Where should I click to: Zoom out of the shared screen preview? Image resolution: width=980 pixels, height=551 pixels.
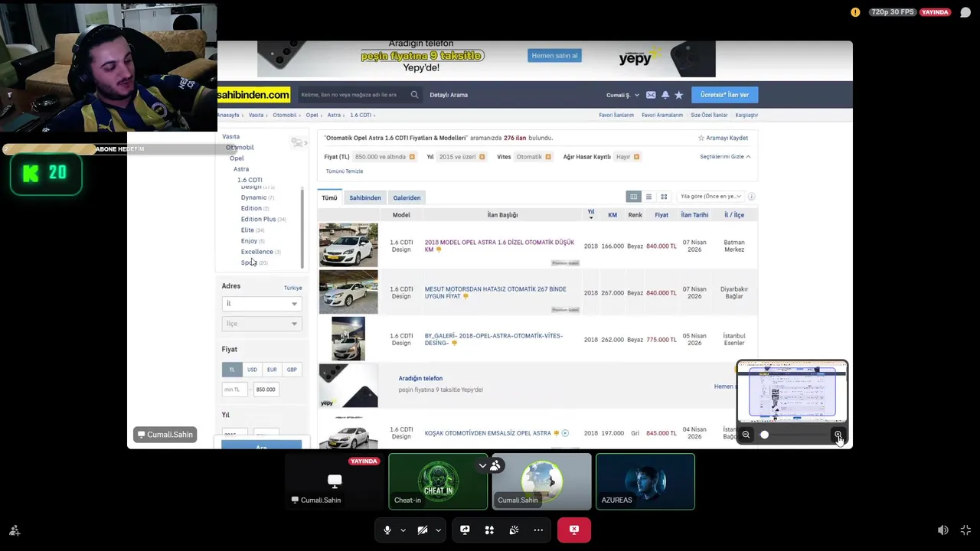[x=746, y=435]
